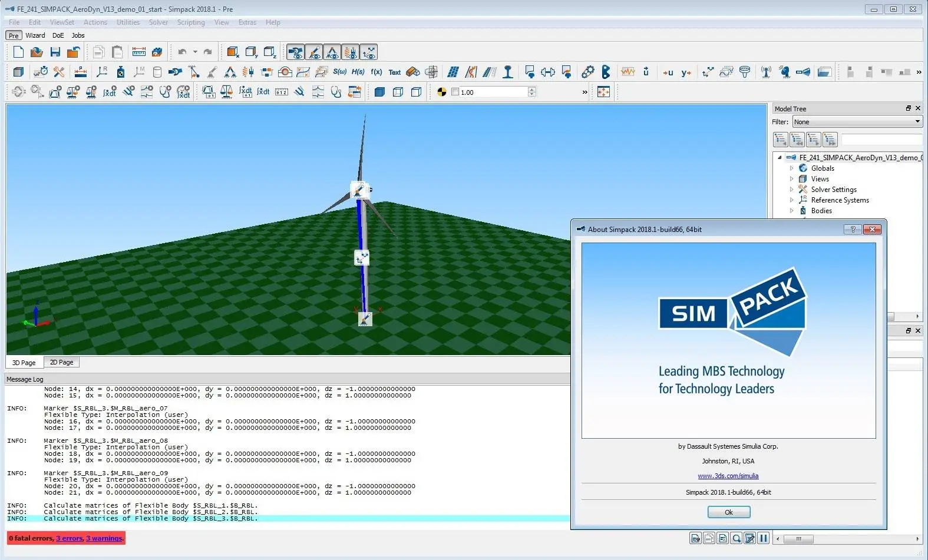Expand the Bodies node in Model Tree

tap(791, 211)
